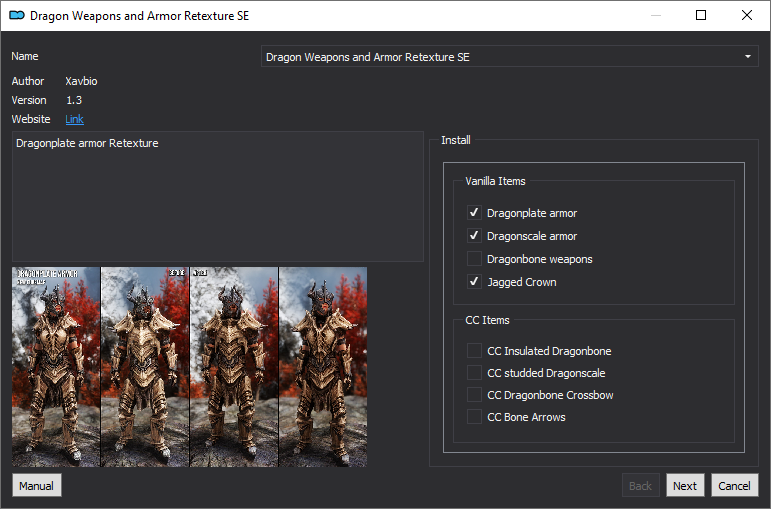Cancel the installer dialog
771x509 pixels.
pyautogui.click(x=734, y=485)
